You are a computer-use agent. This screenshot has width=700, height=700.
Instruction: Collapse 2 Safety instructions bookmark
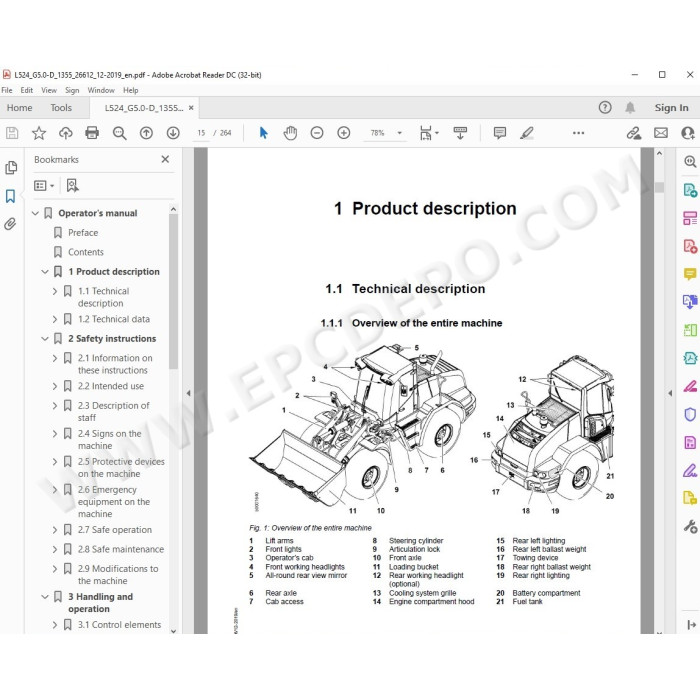coord(45,339)
